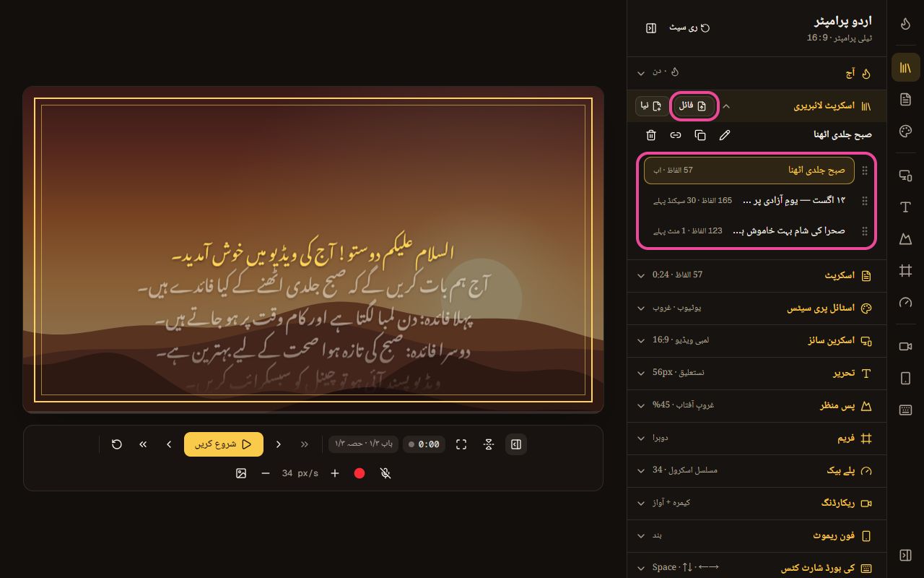The height and width of the screenshot is (578, 924).
Task: Create a new script with the نیا button
Action: (x=652, y=106)
